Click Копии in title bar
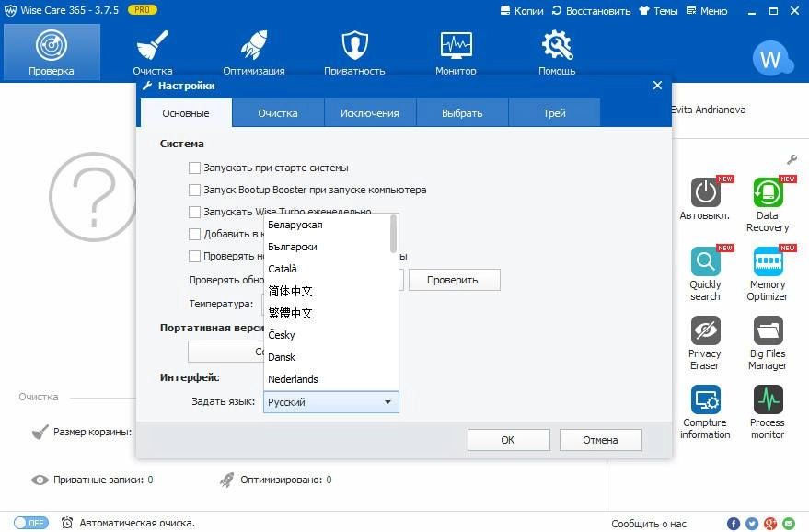This screenshot has width=809, height=532. click(522, 11)
